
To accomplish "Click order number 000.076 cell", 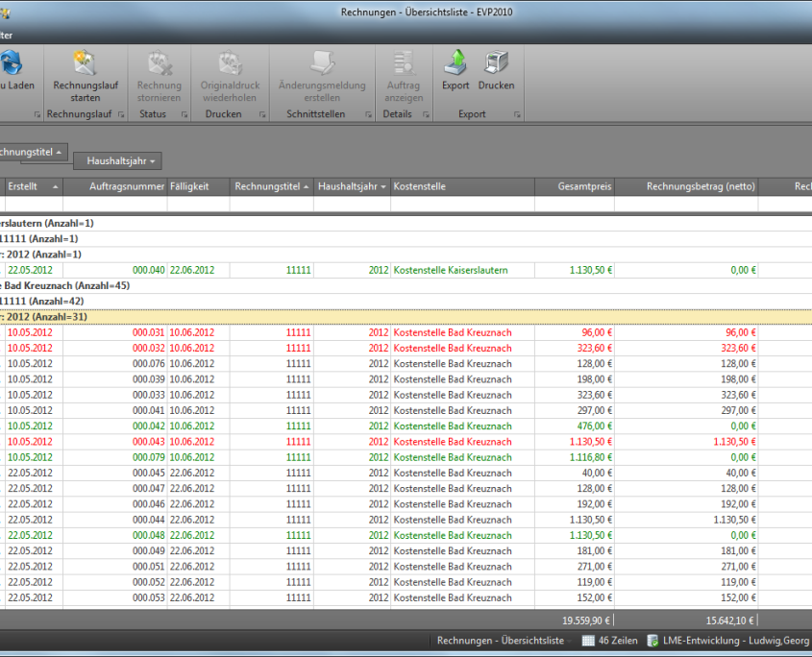I will point(115,363).
